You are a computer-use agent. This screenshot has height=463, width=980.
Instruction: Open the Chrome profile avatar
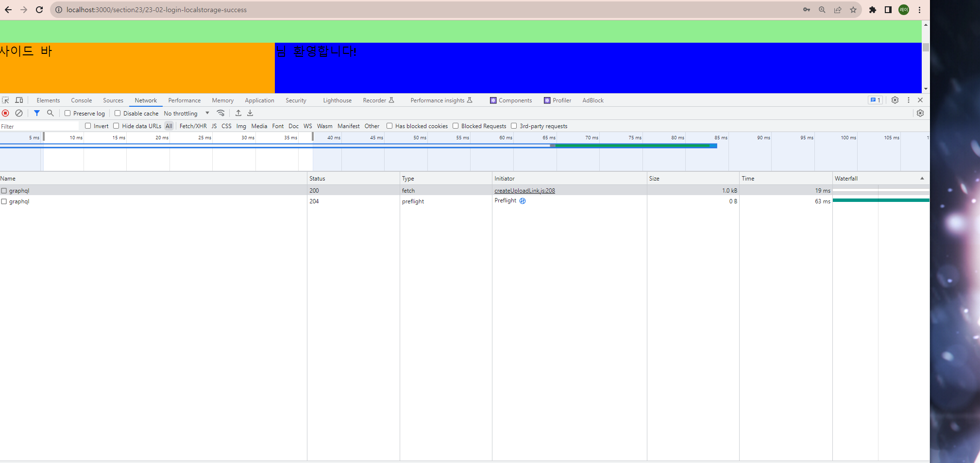pyautogui.click(x=904, y=10)
